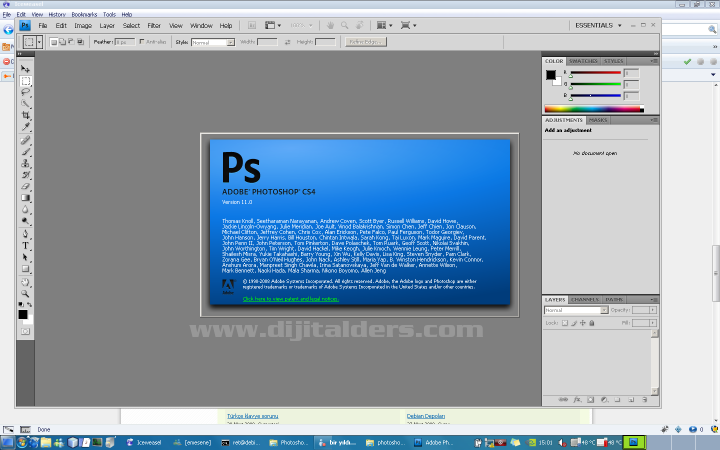Screen dimensions: 720x450
Task: Open Photoshop Image menu
Action: pyautogui.click(x=83, y=25)
